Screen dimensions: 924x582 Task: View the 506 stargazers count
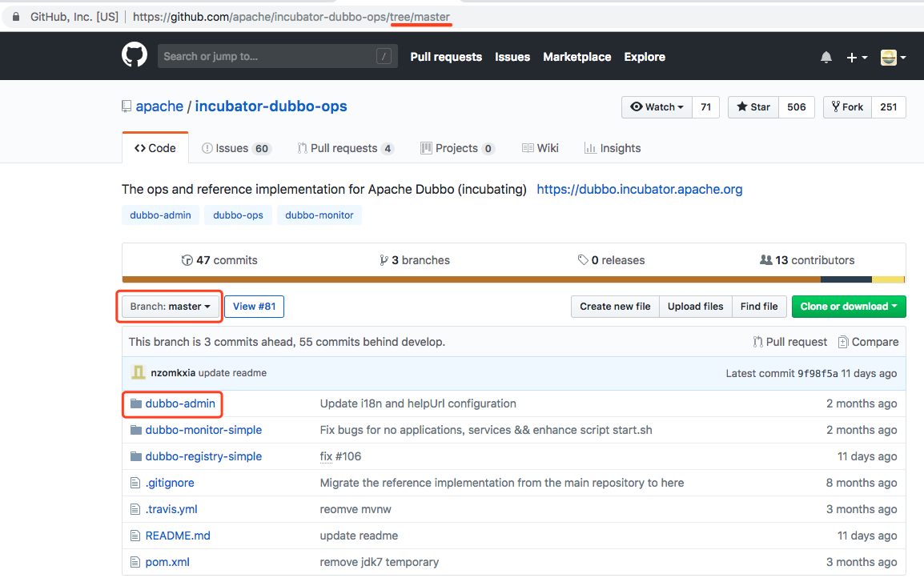pyautogui.click(x=796, y=107)
